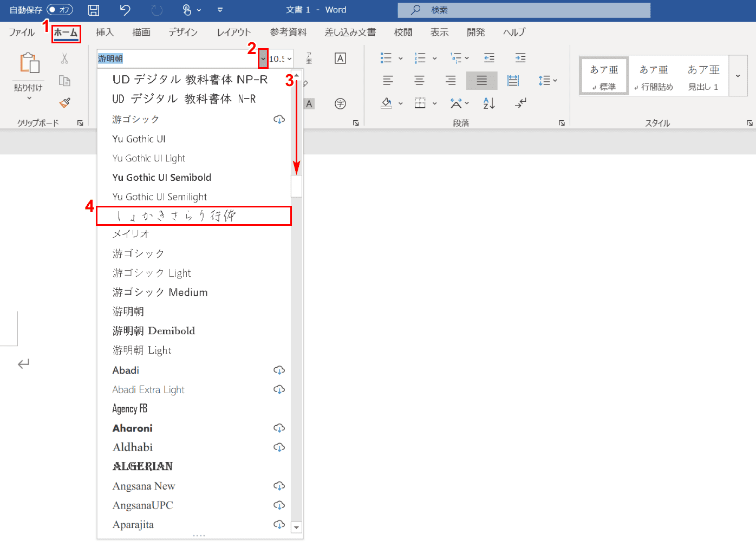Click the touch/mouse mode icon

point(187,10)
